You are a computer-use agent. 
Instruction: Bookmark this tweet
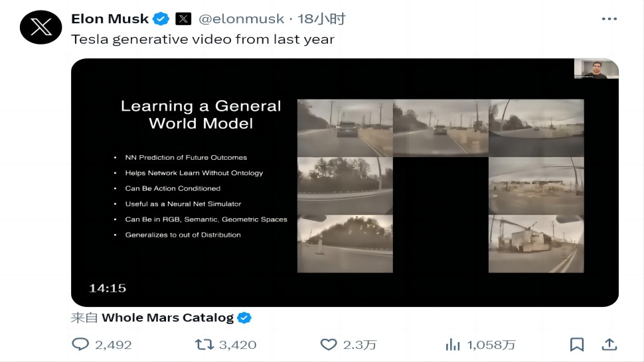577,344
